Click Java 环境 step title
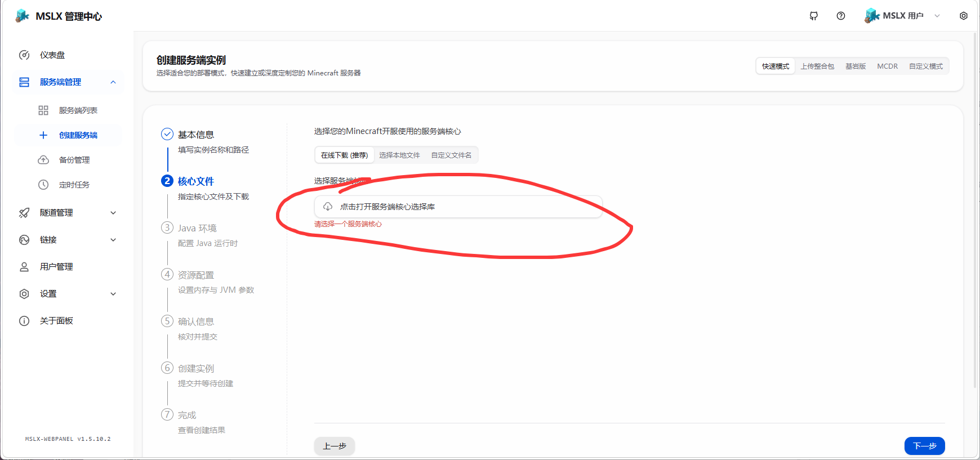980x460 pixels. (x=197, y=228)
